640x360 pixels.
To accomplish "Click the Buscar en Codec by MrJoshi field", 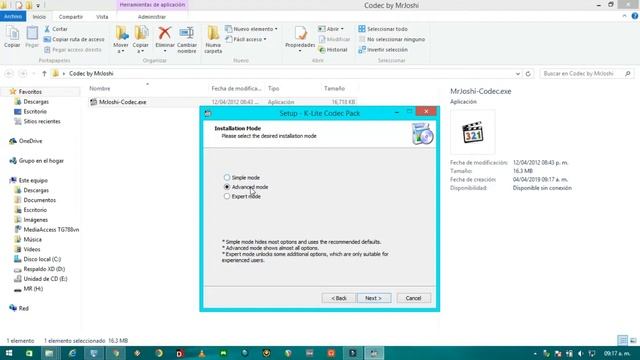I will (x=587, y=73).
